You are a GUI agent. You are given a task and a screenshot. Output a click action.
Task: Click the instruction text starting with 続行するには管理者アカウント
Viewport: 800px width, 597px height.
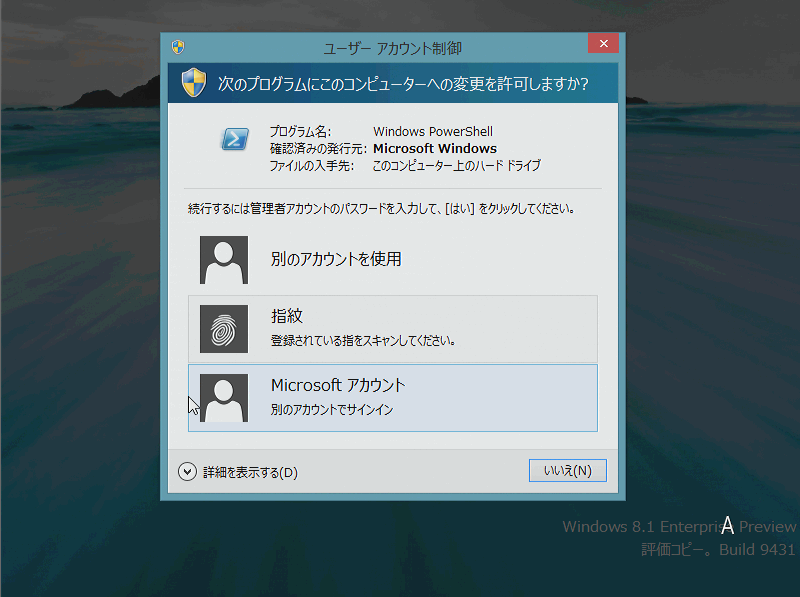382,209
